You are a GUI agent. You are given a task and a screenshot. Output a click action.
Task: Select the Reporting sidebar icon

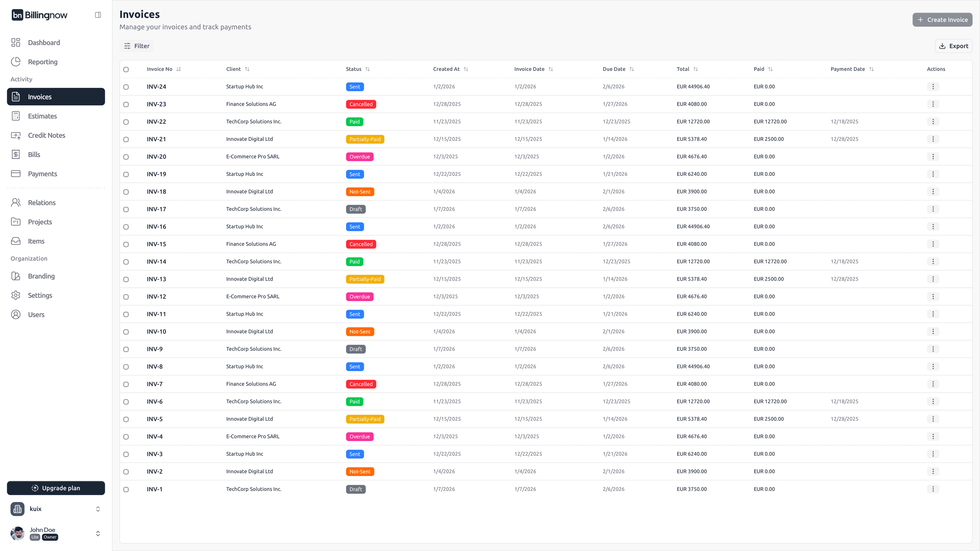pyautogui.click(x=16, y=61)
